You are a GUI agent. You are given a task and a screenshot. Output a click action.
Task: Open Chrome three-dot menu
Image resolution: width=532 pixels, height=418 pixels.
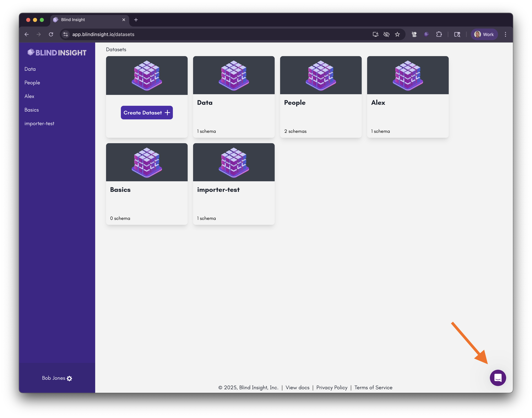point(505,34)
